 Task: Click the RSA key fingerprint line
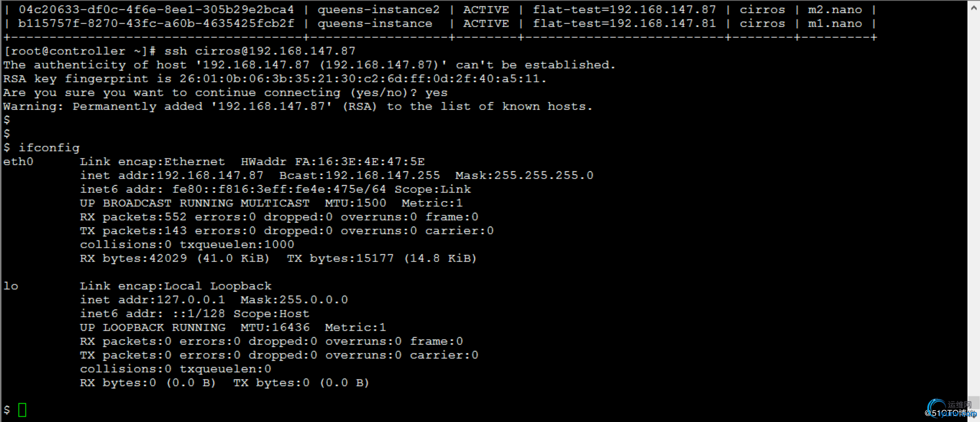[275, 79]
